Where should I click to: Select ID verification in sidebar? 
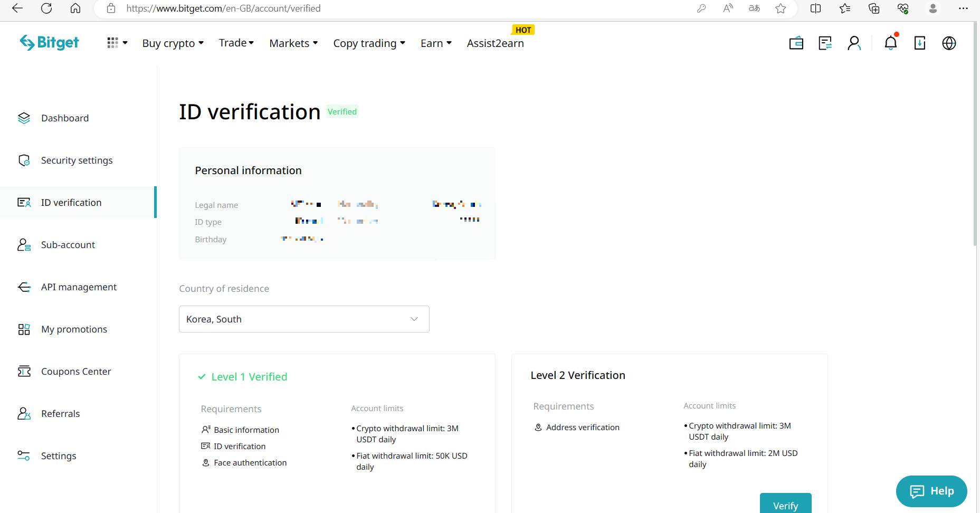tap(71, 203)
